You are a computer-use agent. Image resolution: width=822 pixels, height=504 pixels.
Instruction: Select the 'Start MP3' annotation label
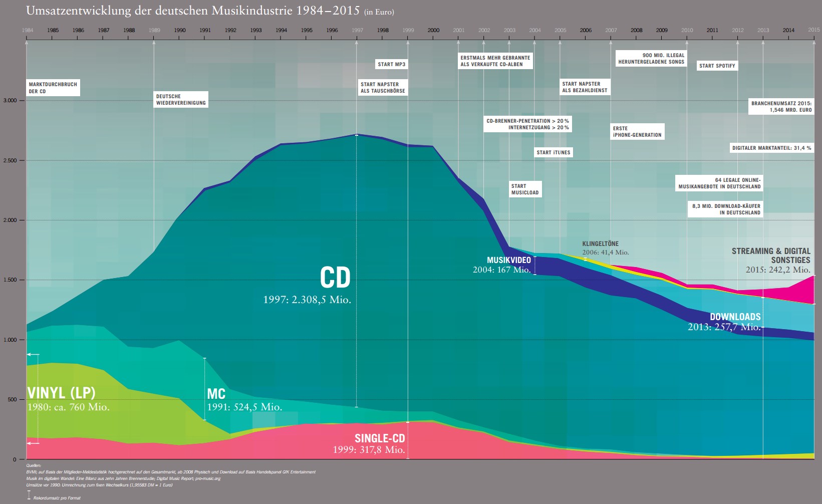click(391, 64)
